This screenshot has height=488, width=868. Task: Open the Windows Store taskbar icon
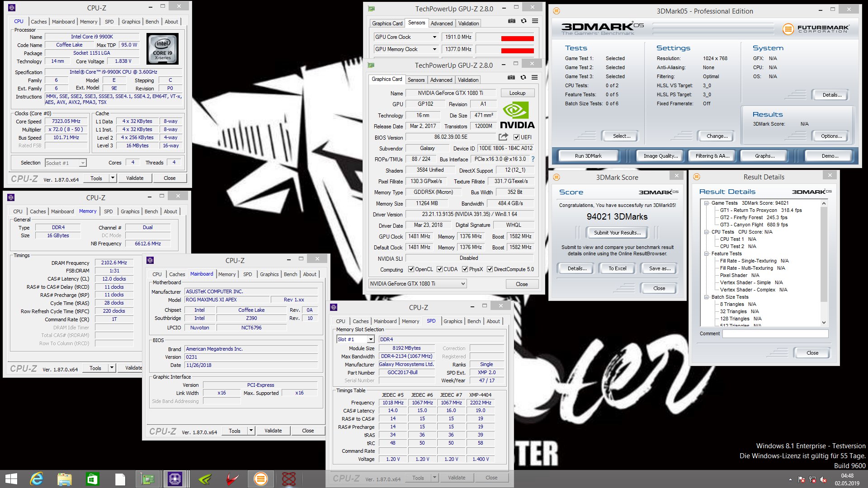click(92, 479)
